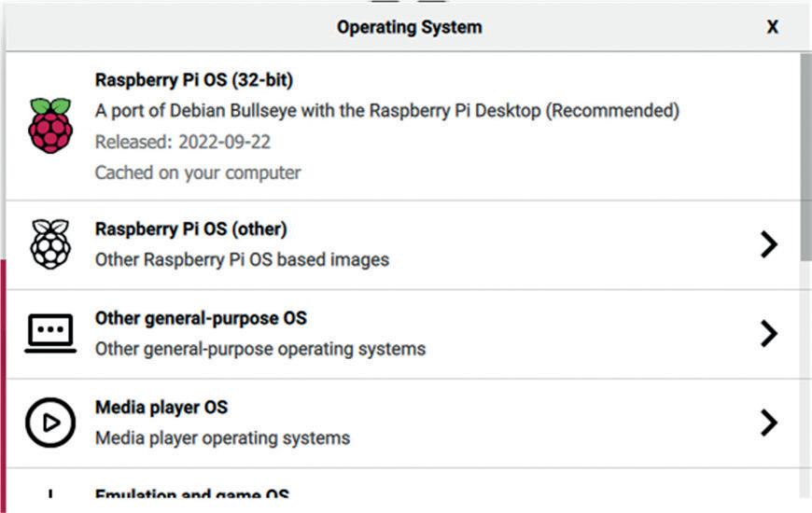Expand Other general-purpose OS chevron arrow

coord(768,334)
